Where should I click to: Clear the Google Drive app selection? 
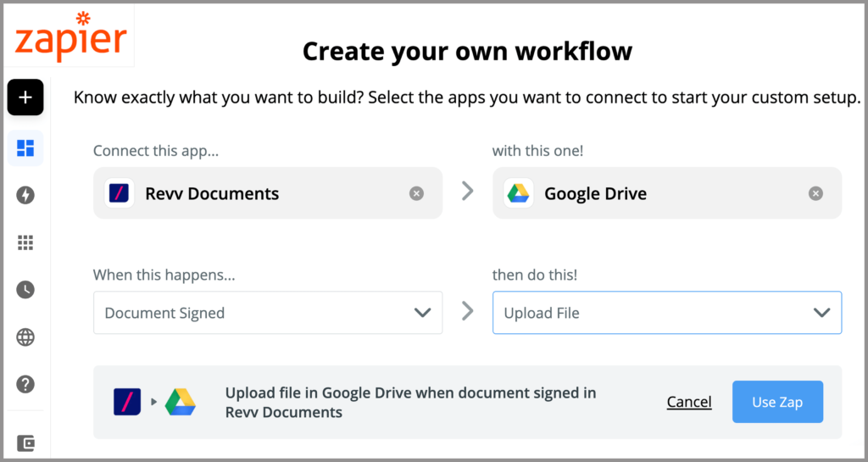point(815,193)
